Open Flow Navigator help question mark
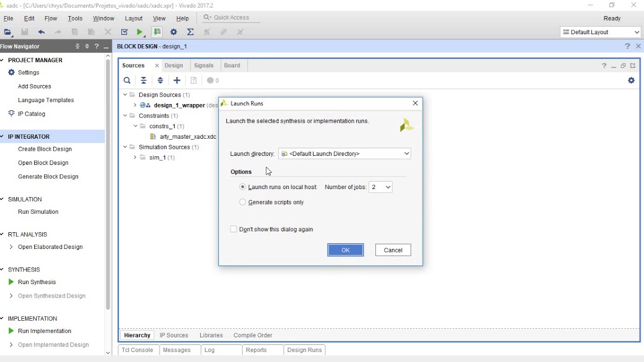 97,46
